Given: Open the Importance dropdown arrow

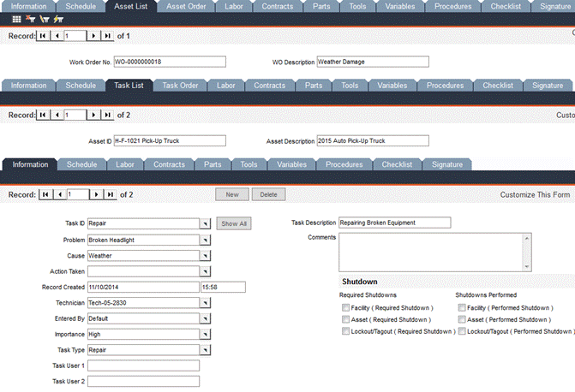Looking at the screenshot, I should (x=205, y=333).
